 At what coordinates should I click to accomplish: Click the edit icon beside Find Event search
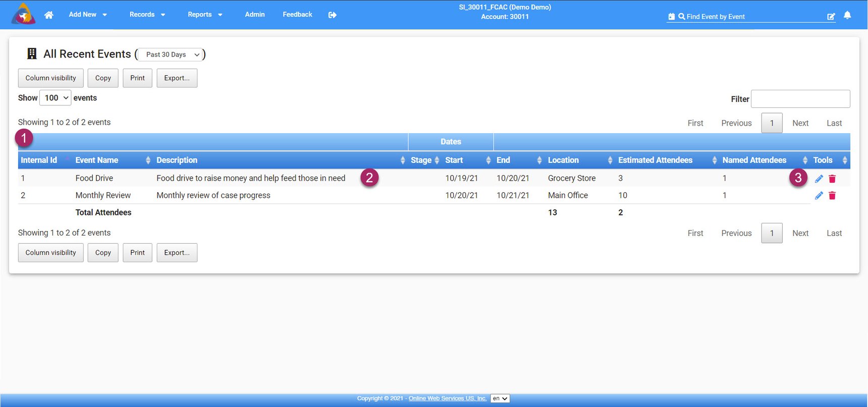coord(831,17)
